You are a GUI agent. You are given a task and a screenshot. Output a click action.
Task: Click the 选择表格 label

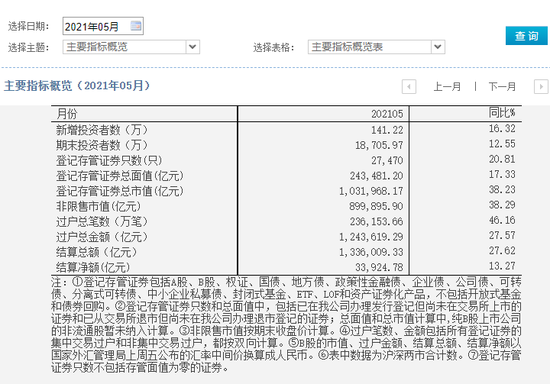pyautogui.click(x=274, y=47)
